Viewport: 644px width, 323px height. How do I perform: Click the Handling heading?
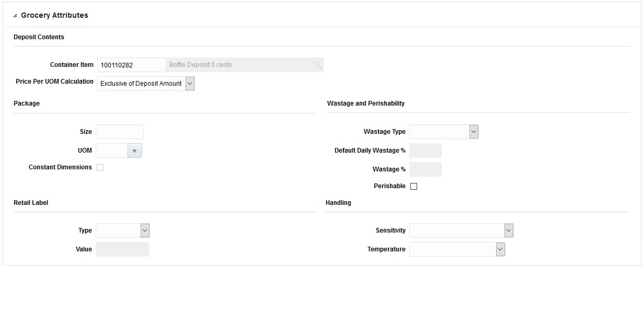click(x=338, y=203)
